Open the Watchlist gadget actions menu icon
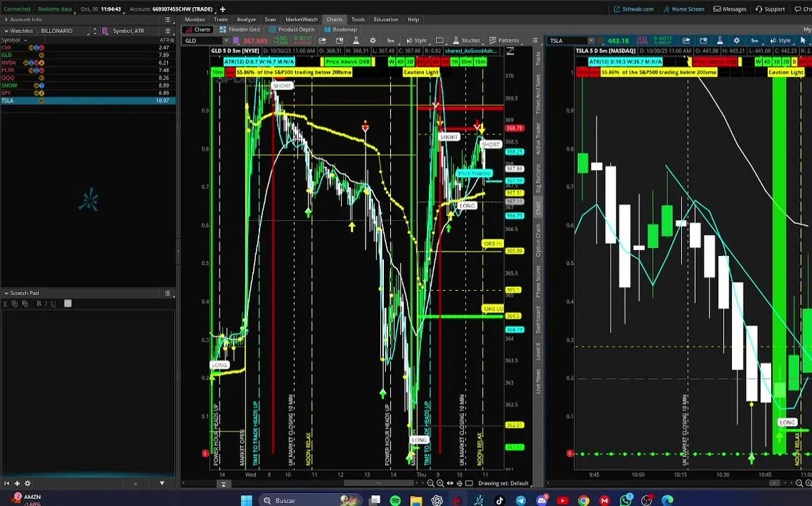This screenshot has width=812, height=506. point(167,31)
